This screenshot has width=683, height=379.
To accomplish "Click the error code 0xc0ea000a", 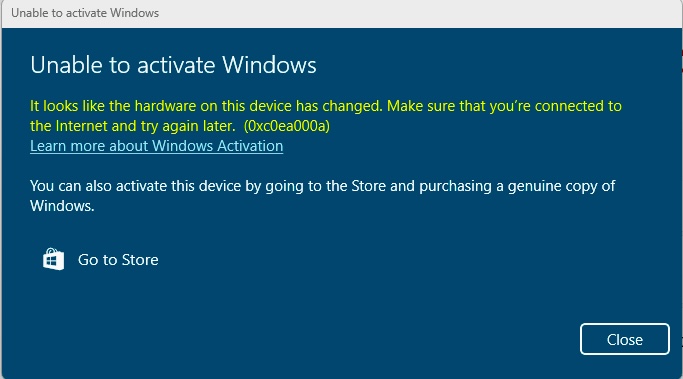I will [287, 126].
